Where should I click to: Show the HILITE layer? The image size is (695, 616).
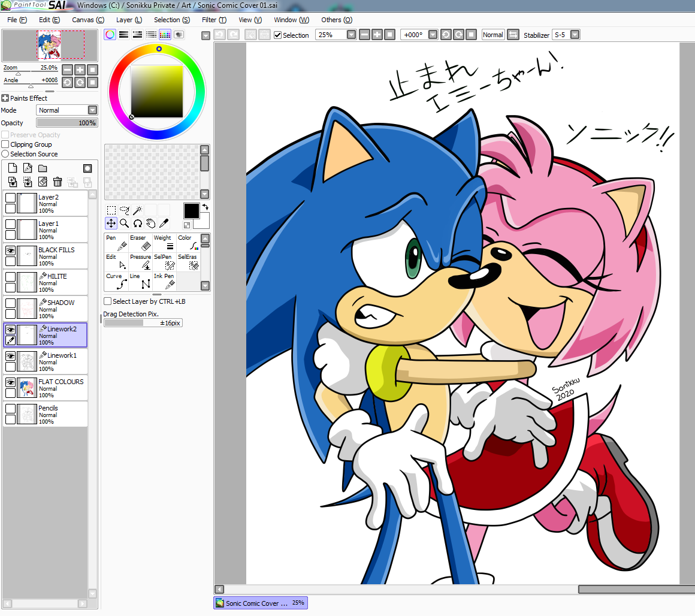coord(10,277)
